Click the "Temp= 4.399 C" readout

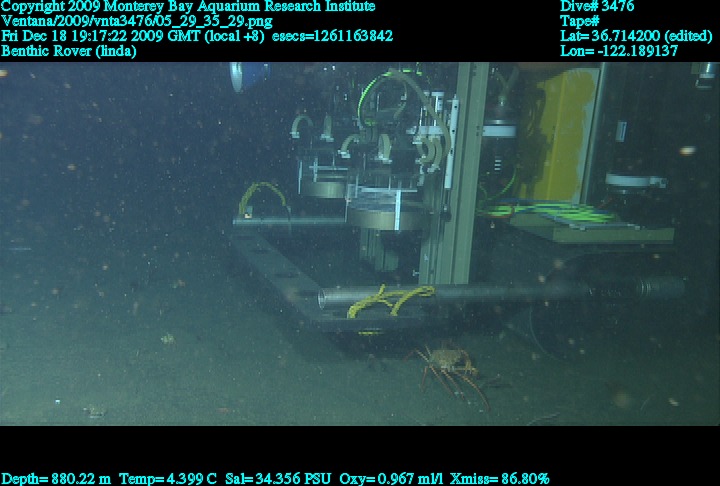click(168, 479)
